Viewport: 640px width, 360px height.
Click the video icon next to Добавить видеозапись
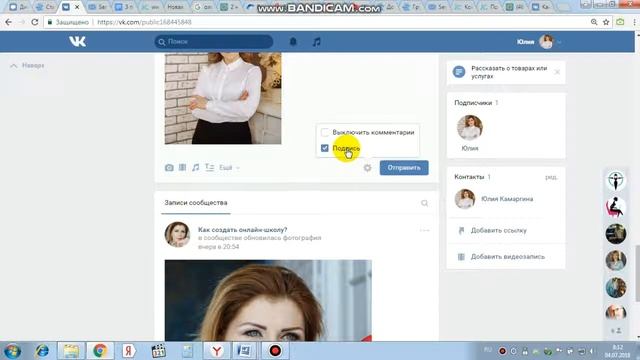pos(461,257)
